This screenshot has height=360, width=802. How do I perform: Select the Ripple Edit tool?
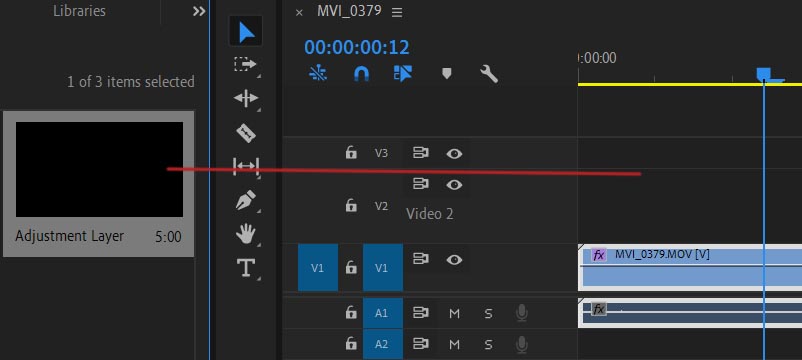coord(246,98)
